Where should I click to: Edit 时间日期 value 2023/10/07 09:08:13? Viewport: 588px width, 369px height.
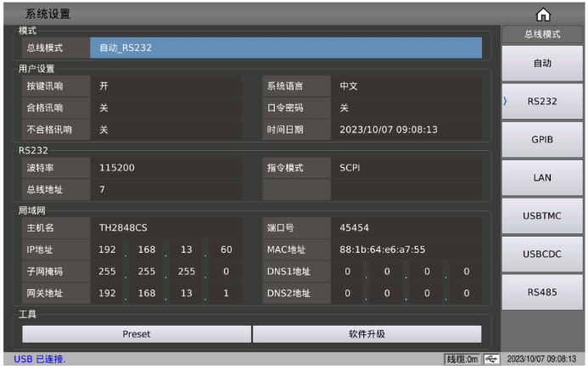coord(406,130)
